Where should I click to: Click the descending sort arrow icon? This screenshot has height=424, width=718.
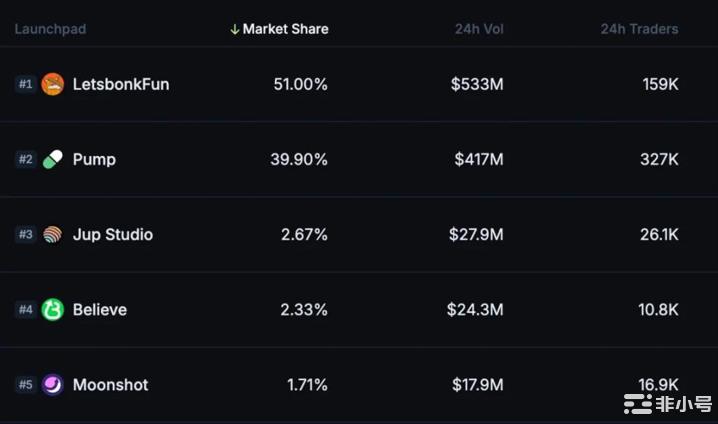[x=234, y=29]
